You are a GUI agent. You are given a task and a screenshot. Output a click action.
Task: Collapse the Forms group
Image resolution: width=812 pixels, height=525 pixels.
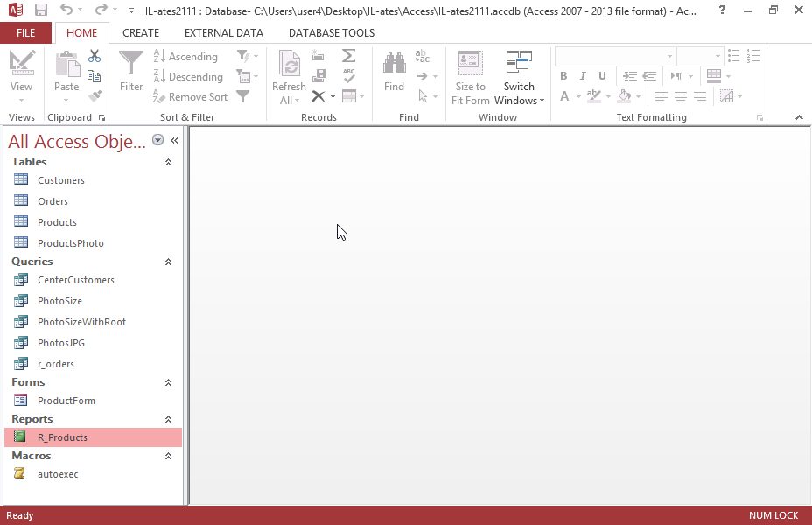tap(168, 382)
